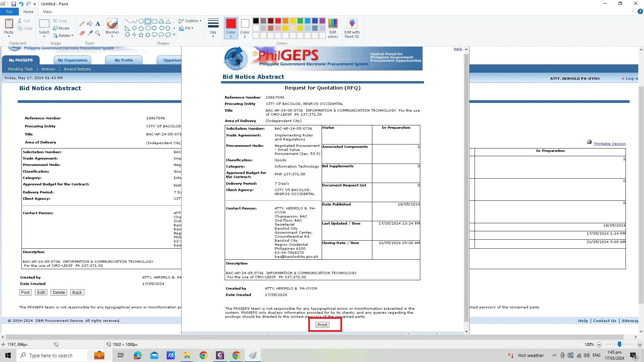
Task: Launch Edit with Paint 3D
Action: [352, 28]
